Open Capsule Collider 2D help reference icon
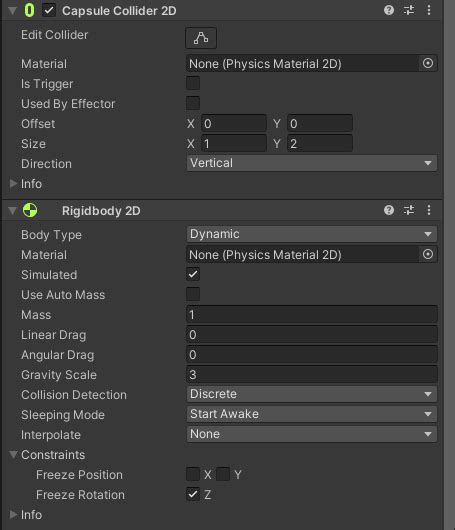Screen dimensions: 455x530 click(389, 10)
